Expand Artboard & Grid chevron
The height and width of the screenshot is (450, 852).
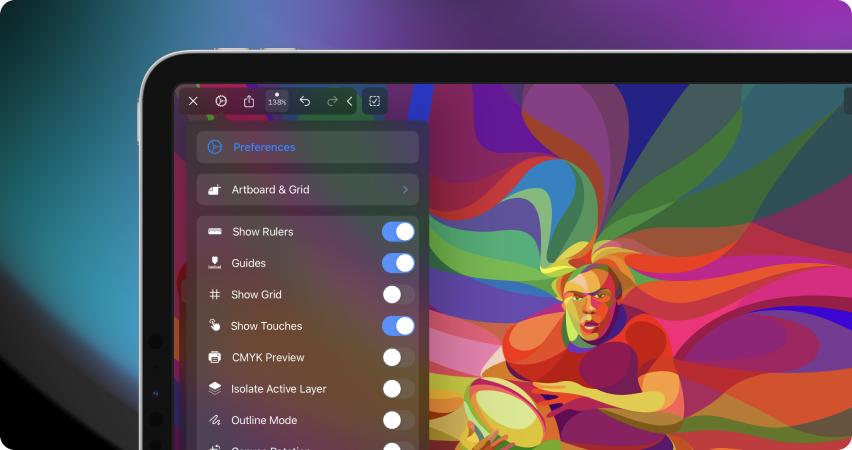pyautogui.click(x=405, y=190)
